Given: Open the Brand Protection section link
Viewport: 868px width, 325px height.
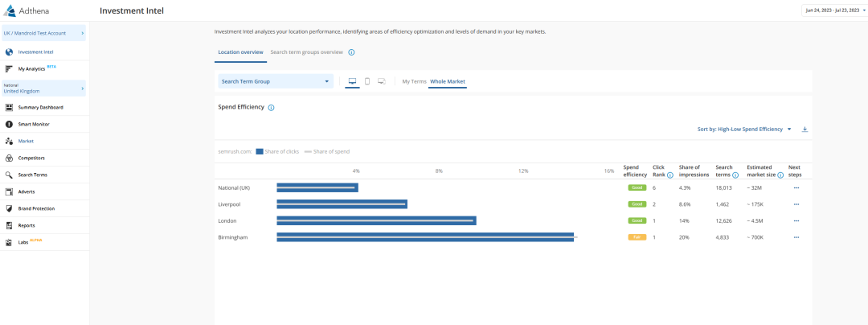Looking at the screenshot, I should [x=36, y=208].
